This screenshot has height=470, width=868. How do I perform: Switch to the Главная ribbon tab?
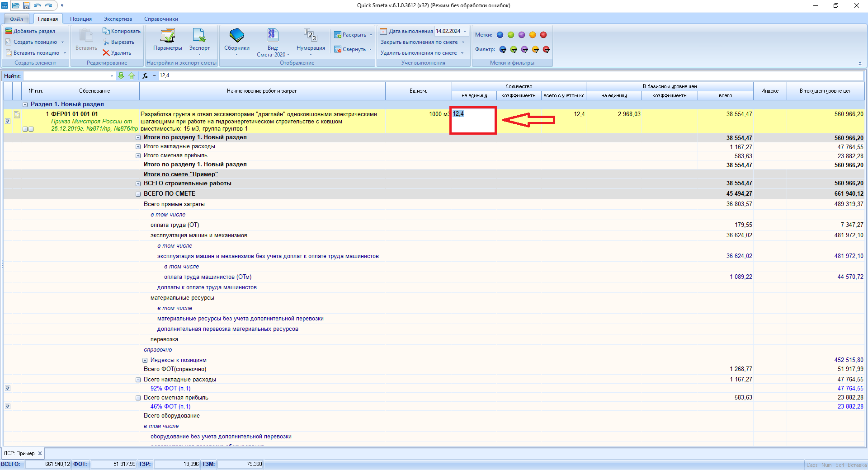(48, 19)
